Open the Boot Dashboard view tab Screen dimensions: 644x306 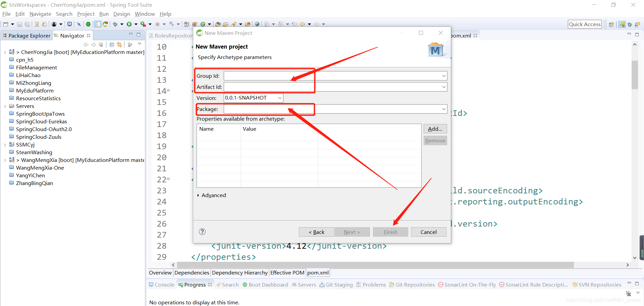pos(265,285)
